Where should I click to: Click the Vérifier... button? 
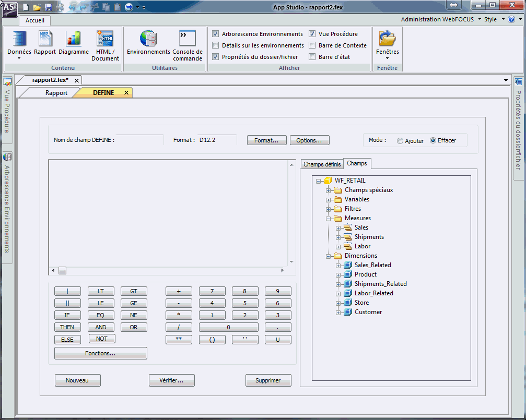pyautogui.click(x=171, y=380)
